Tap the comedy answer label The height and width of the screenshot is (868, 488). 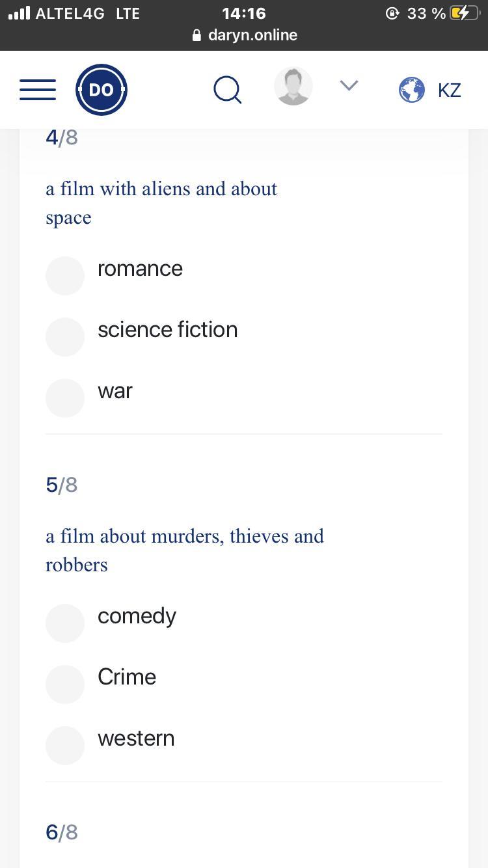click(x=137, y=616)
